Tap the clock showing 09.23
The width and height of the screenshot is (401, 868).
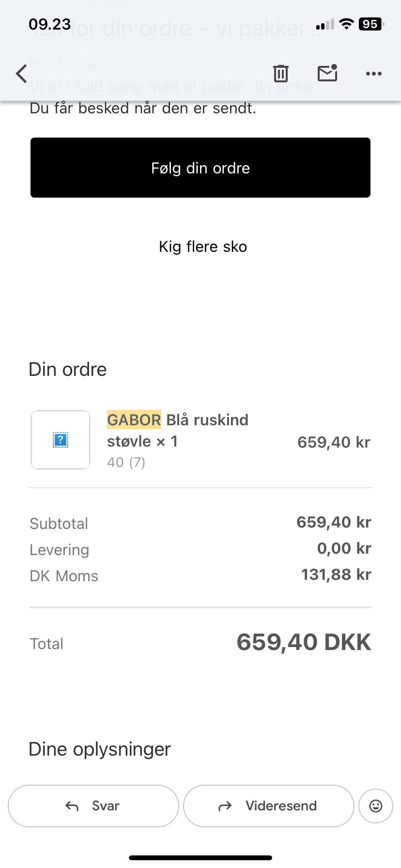click(50, 24)
